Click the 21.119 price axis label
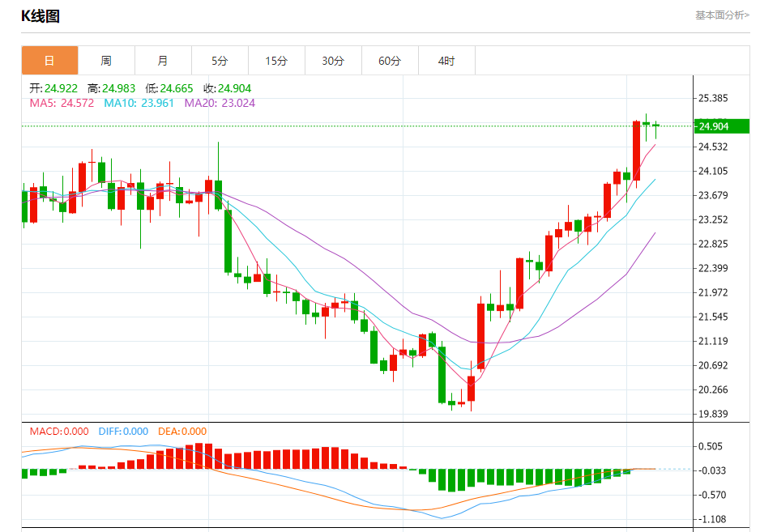Viewport: 760px width, 532px height. point(713,341)
